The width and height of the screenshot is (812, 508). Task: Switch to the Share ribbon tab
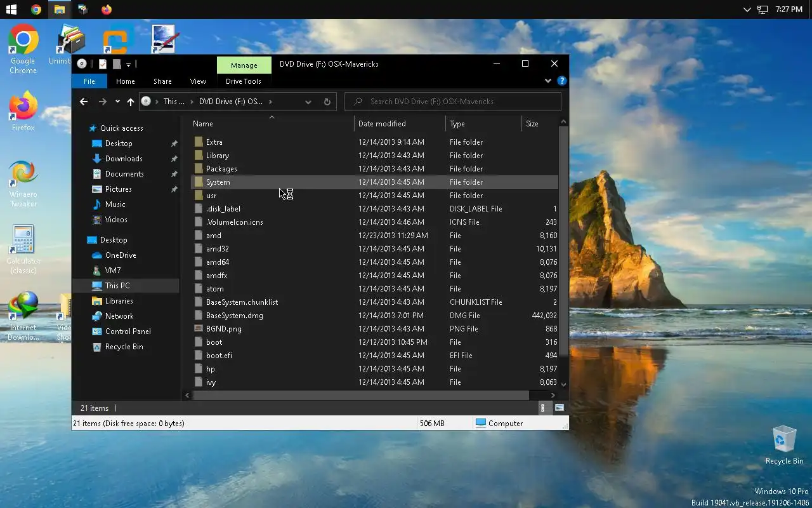pyautogui.click(x=162, y=81)
